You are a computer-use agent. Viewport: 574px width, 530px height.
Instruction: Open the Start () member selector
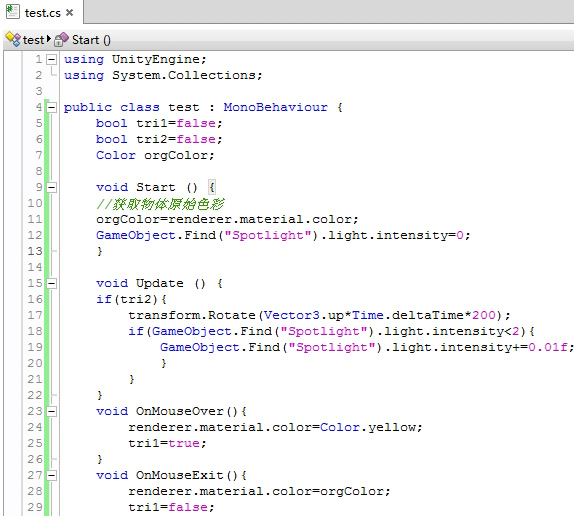91,40
